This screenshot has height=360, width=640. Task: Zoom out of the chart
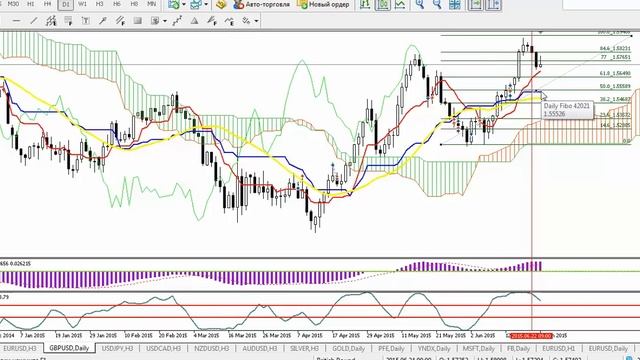[x=437, y=4]
